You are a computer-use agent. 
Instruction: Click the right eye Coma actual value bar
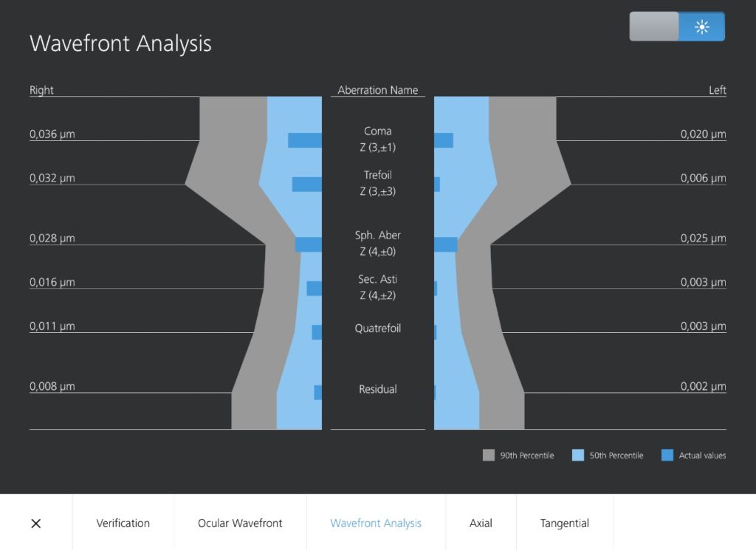(x=304, y=140)
